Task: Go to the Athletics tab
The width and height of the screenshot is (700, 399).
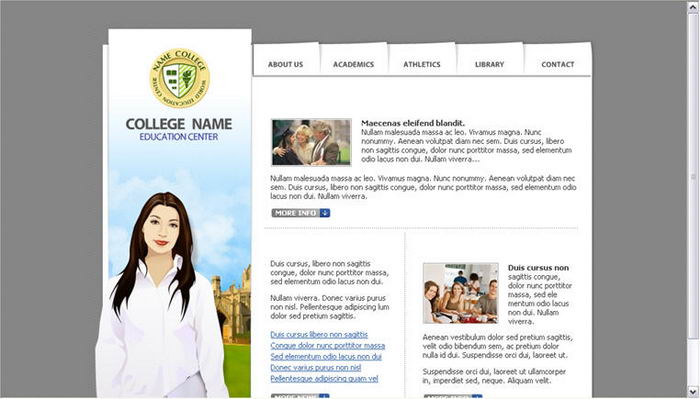Action: [x=422, y=64]
